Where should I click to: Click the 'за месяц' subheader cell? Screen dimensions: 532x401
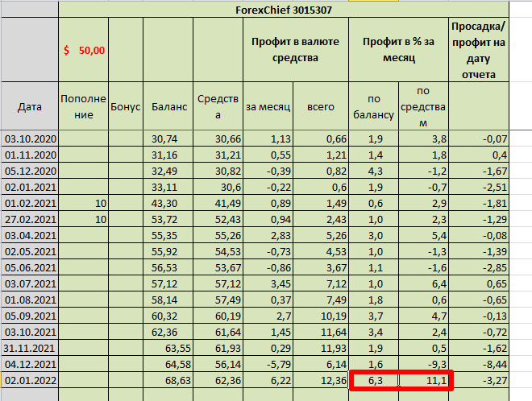(x=268, y=106)
